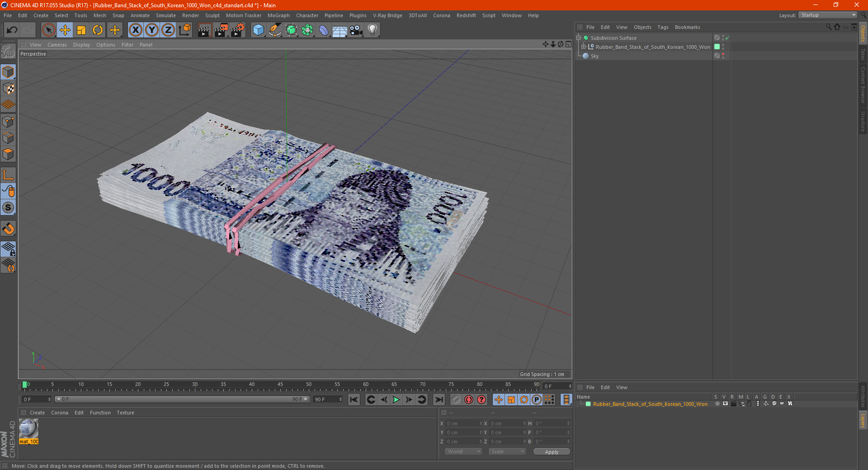The height and width of the screenshot is (470, 868).
Task: Toggle Sky visibility dots
Action: point(723,56)
